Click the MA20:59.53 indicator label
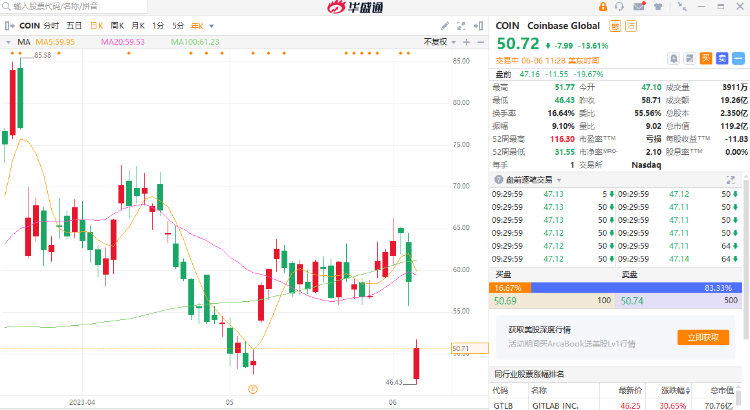 [122, 42]
